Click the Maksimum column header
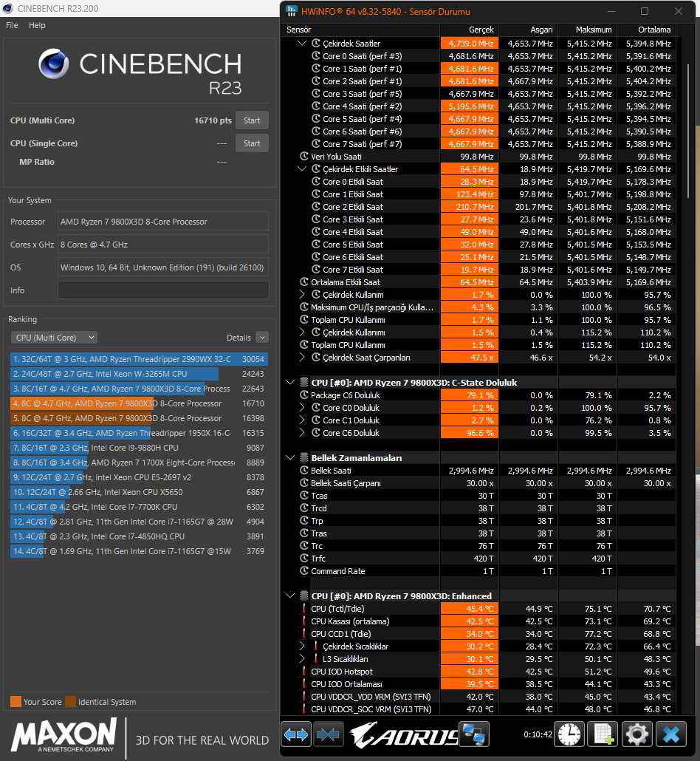 click(588, 30)
